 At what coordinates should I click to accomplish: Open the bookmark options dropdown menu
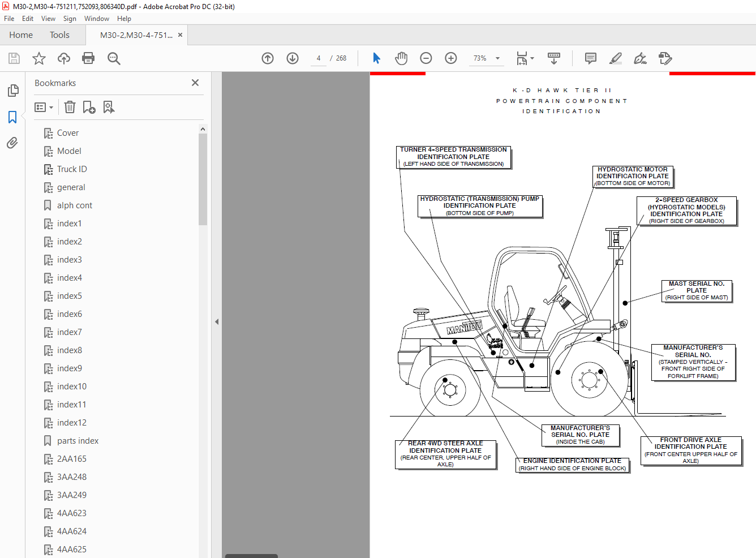(44, 107)
